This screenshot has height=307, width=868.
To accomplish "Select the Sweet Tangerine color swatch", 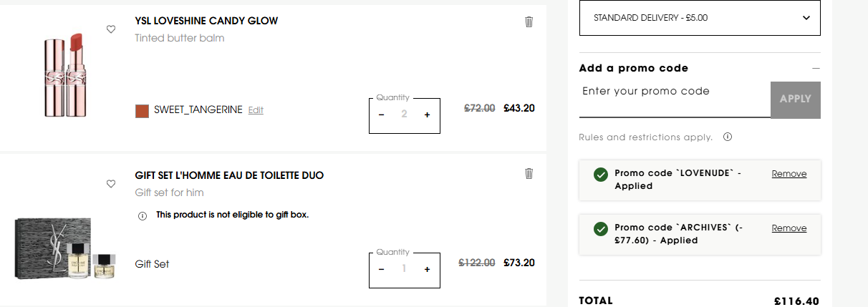I will point(142,111).
